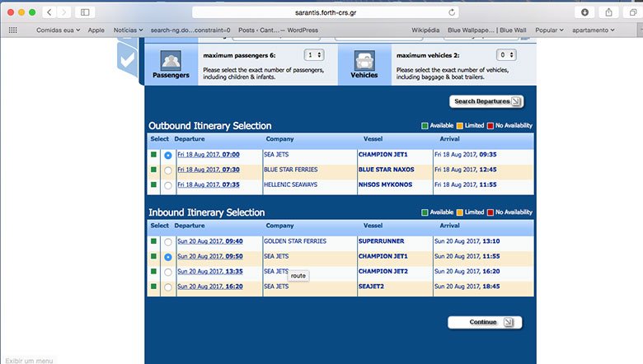Select inbound 09:50 CHAMPION JET1 radio
Viewport: 643px width, 364px height.
pos(167,257)
